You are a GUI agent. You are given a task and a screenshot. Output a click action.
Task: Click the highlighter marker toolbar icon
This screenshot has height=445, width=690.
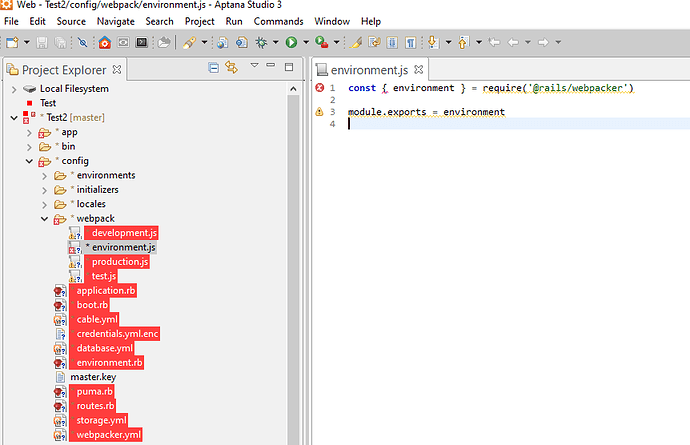coord(356,42)
